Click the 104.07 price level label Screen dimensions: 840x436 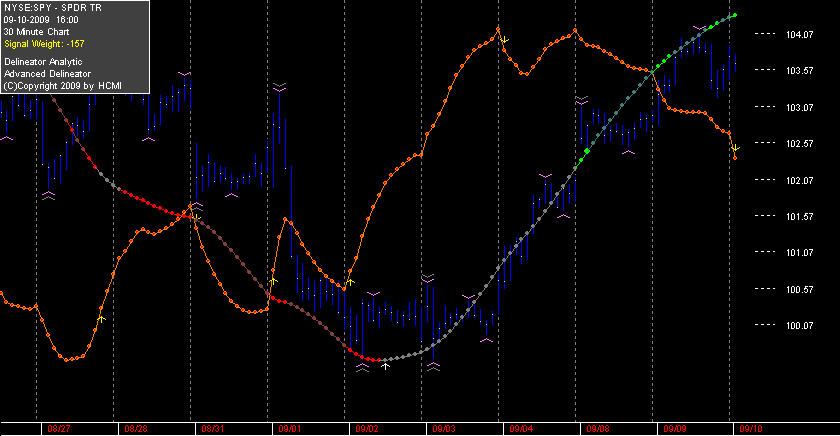pos(799,35)
